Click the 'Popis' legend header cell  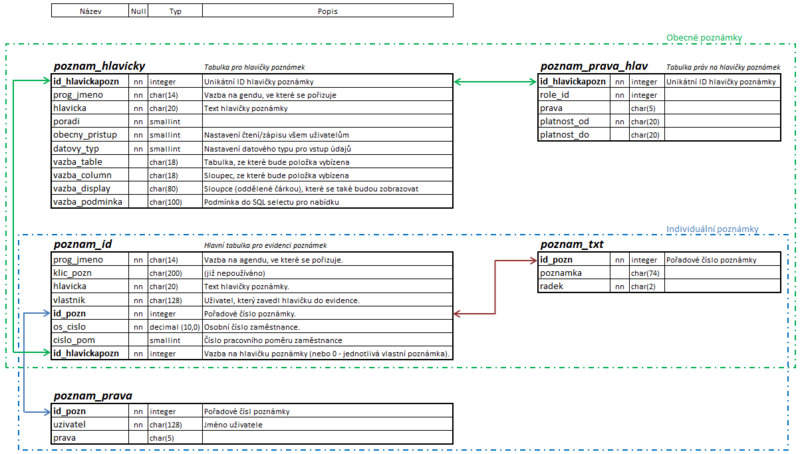[328, 11]
